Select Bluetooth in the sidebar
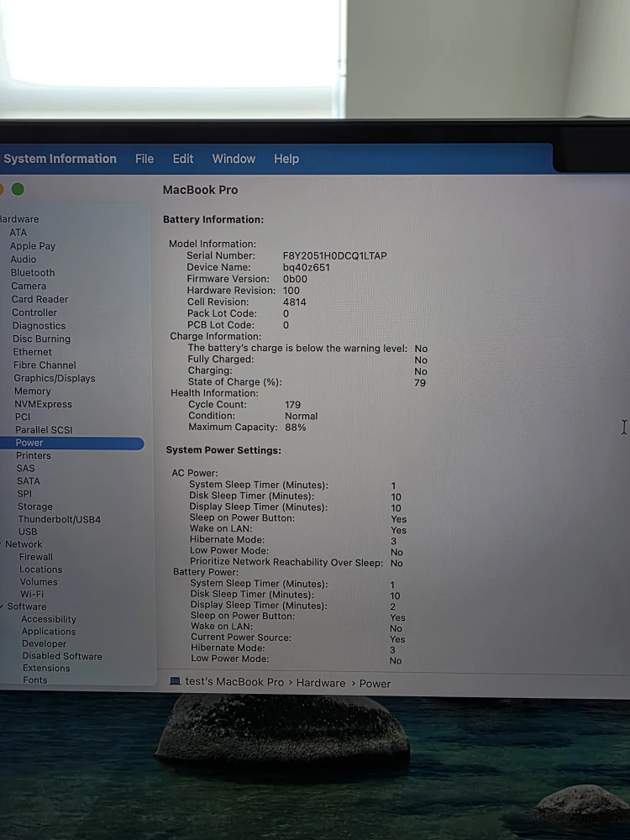 pyautogui.click(x=33, y=273)
